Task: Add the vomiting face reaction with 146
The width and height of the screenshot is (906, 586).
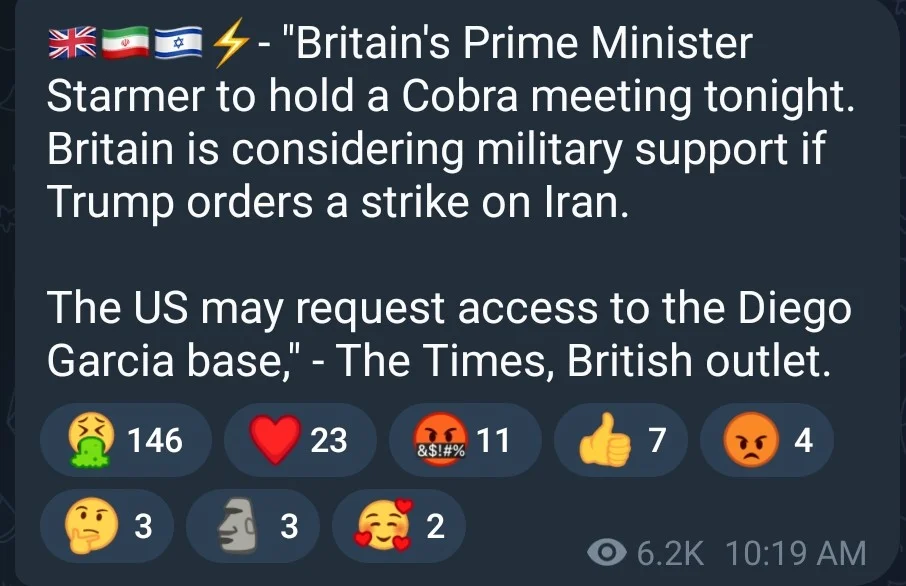Action: click(125, 440)
